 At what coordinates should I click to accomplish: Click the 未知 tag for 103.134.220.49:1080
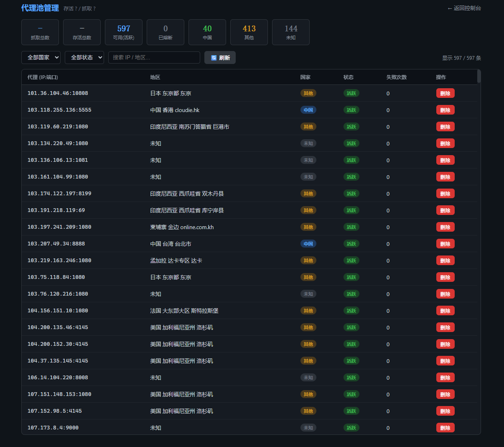(x=308, y=143)
